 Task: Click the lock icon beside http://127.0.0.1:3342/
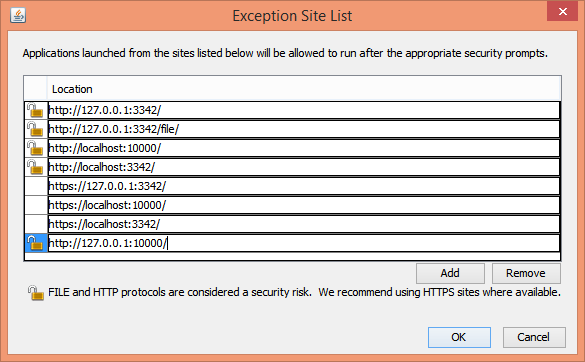(35, 110)
